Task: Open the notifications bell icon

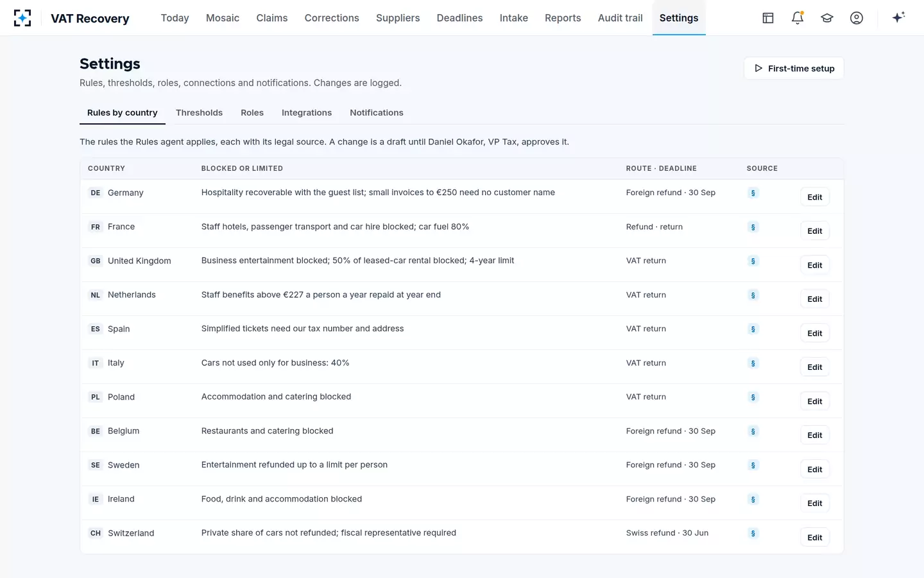Action: (x=798, y=18)
